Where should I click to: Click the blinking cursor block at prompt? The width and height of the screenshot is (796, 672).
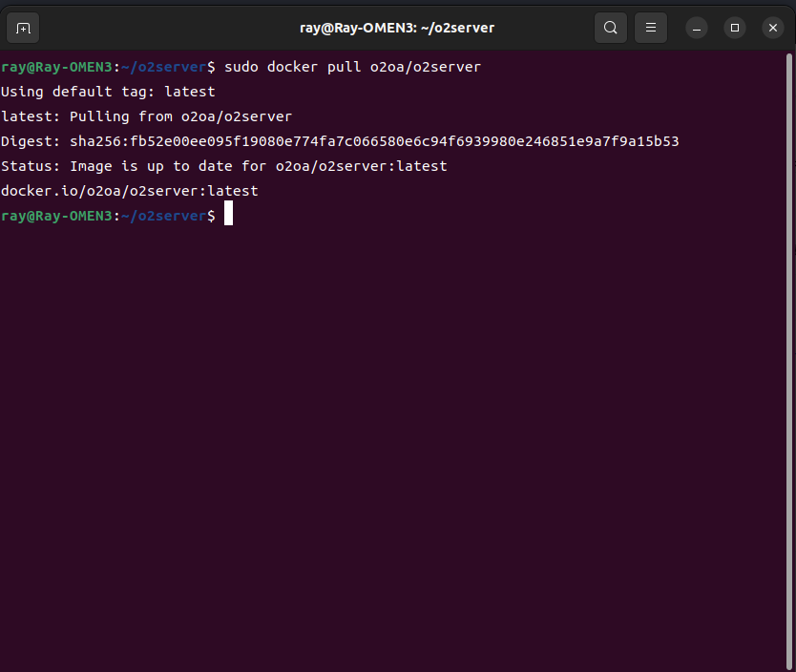[228, 216]
